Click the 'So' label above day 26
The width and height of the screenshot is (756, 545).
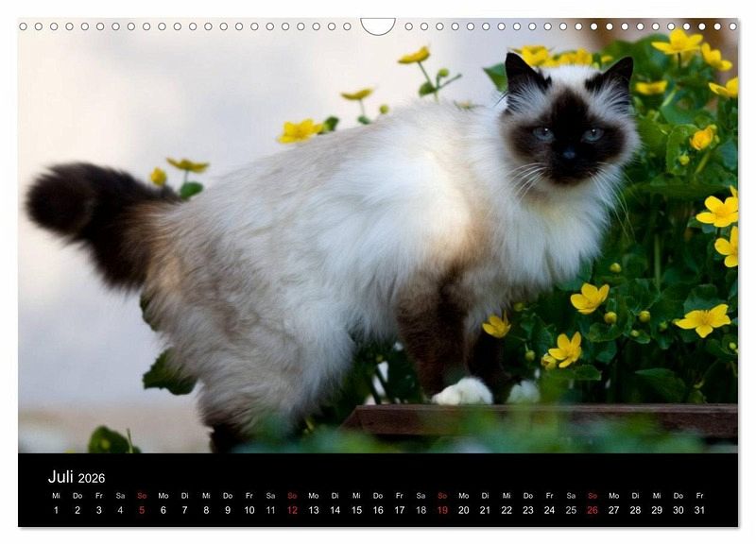tap(593, 495)
